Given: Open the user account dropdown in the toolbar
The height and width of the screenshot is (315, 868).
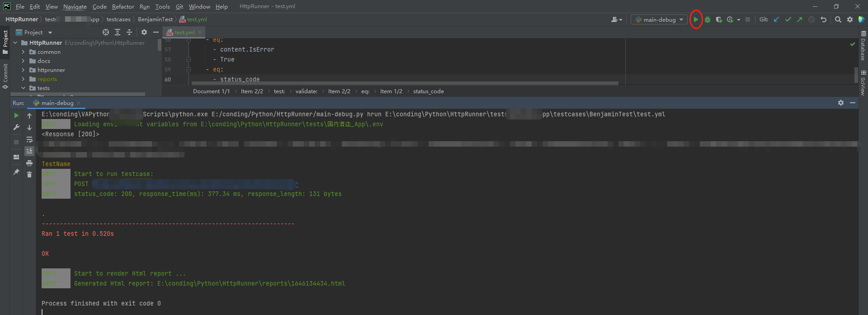Looking at the screenshot, I should (617, 19).
